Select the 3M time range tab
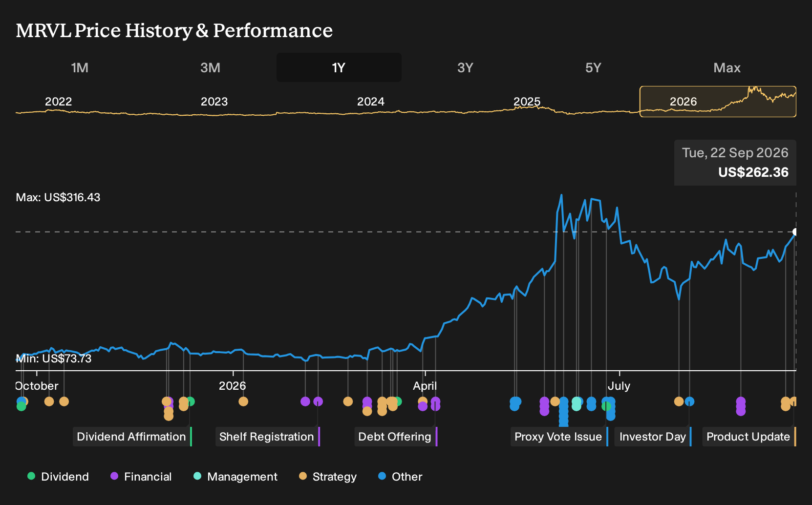 210,67
